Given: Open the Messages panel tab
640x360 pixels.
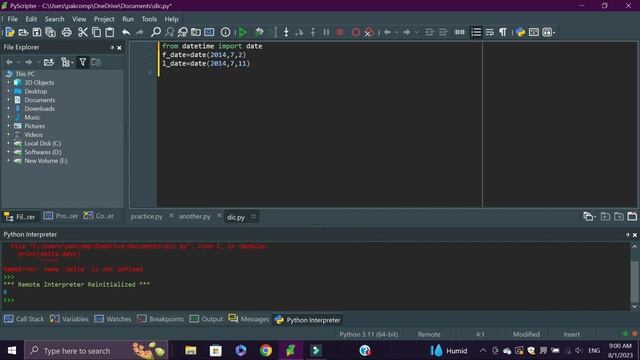Looking at the screenshot, I should (x=249, y=319).
